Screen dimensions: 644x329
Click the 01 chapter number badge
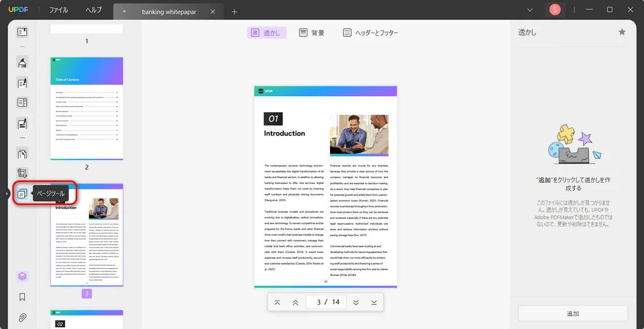coord(273,119)
